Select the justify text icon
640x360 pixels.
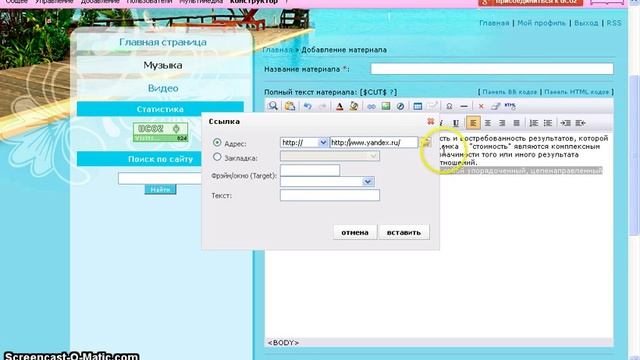(516, 123)
